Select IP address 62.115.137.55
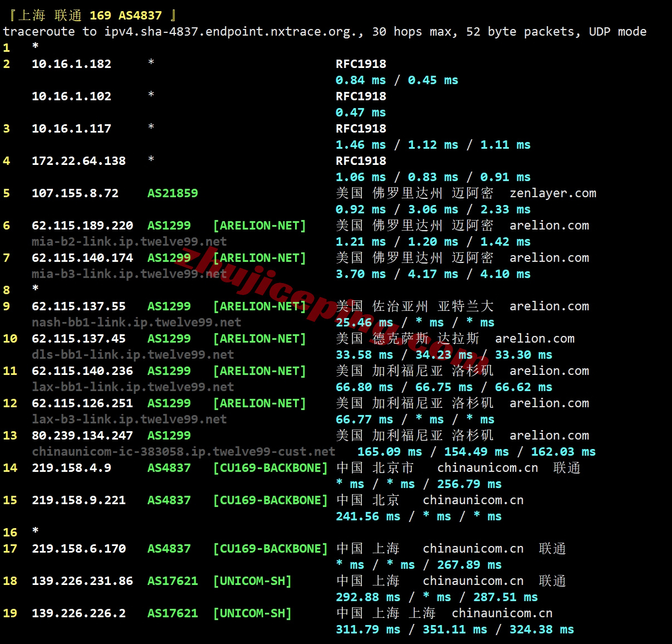 (x=79, y=306)
